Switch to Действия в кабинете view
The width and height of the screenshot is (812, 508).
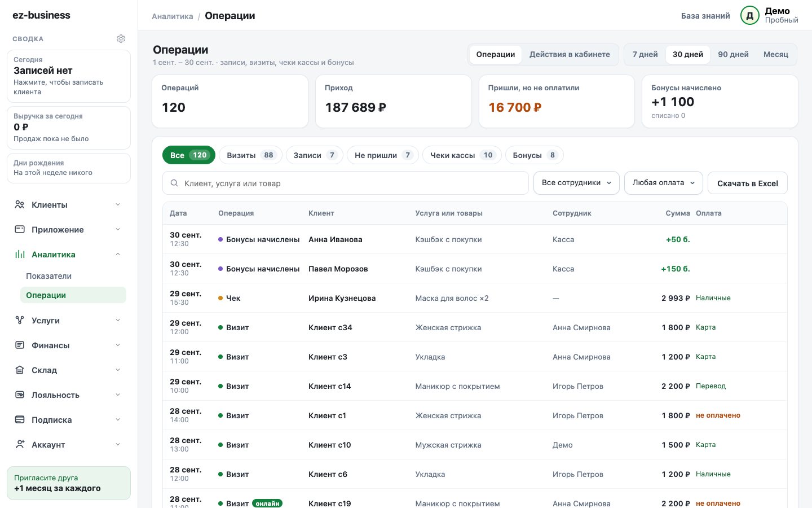570,55
